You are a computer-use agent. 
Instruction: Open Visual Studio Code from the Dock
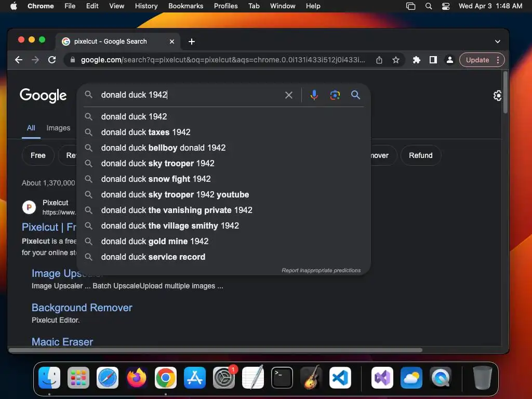340,378
